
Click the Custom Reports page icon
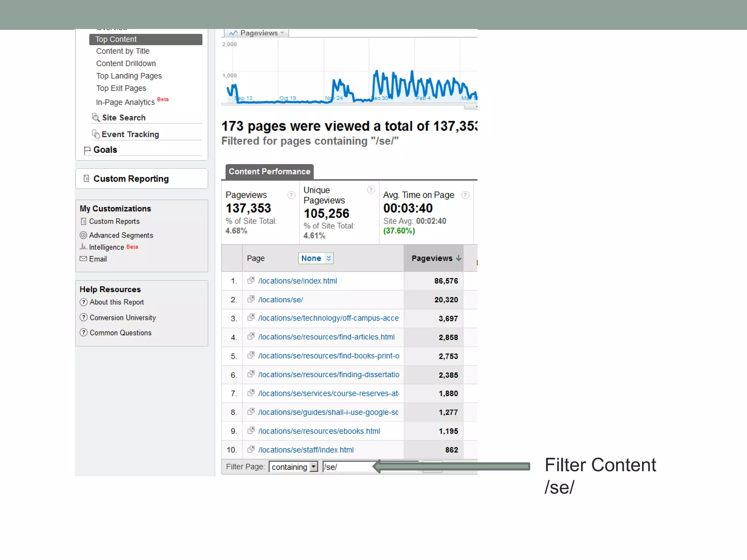point(84,221)
